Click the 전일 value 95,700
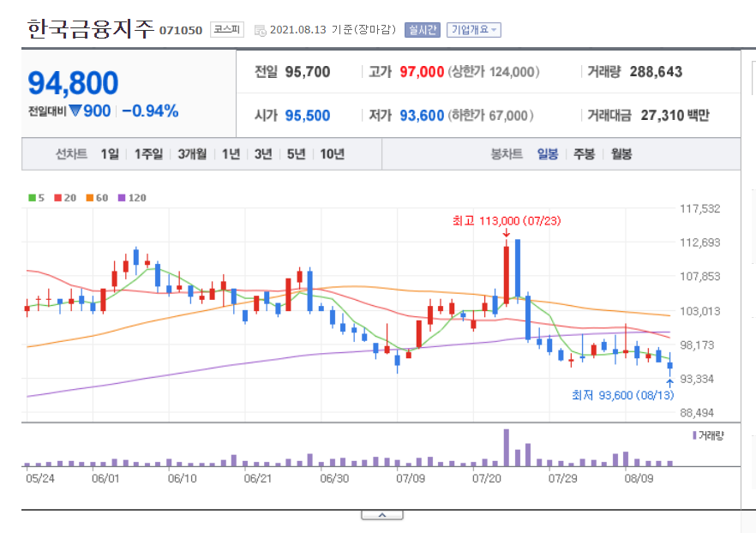This screenshot has height=533, width=756. click(x=308, y=72)
